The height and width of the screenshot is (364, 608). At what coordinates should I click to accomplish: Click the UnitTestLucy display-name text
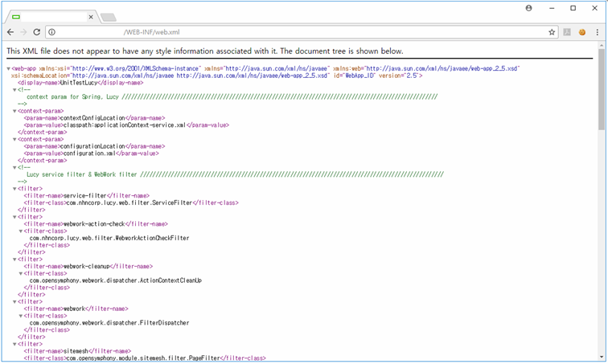click(x=79, y=83)
